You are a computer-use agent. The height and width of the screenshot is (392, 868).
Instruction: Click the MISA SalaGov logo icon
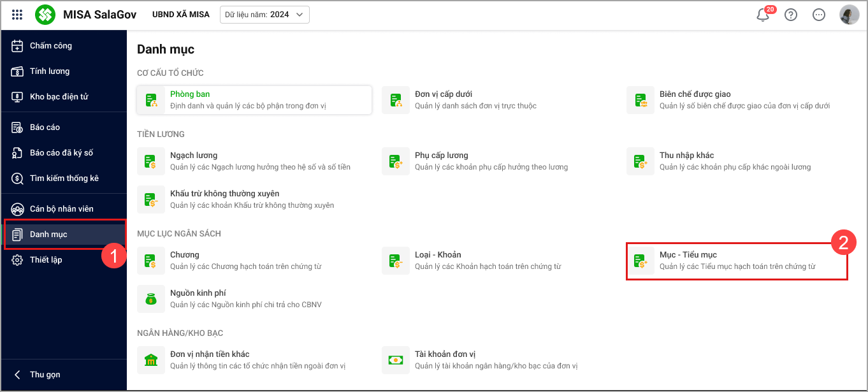(45, 15)
